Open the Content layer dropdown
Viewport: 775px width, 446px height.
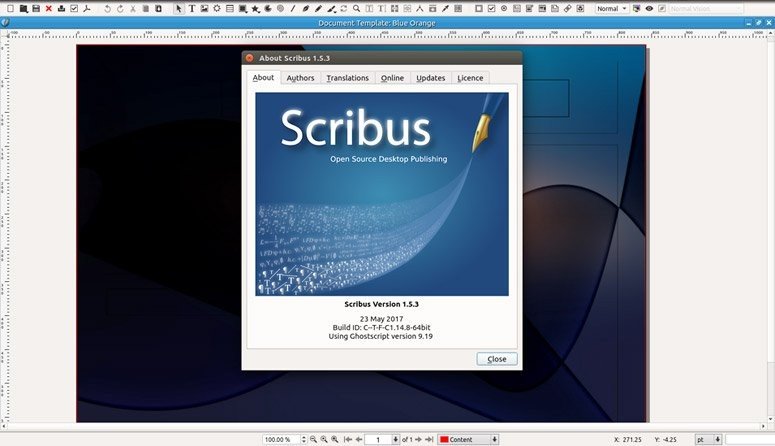468,439
